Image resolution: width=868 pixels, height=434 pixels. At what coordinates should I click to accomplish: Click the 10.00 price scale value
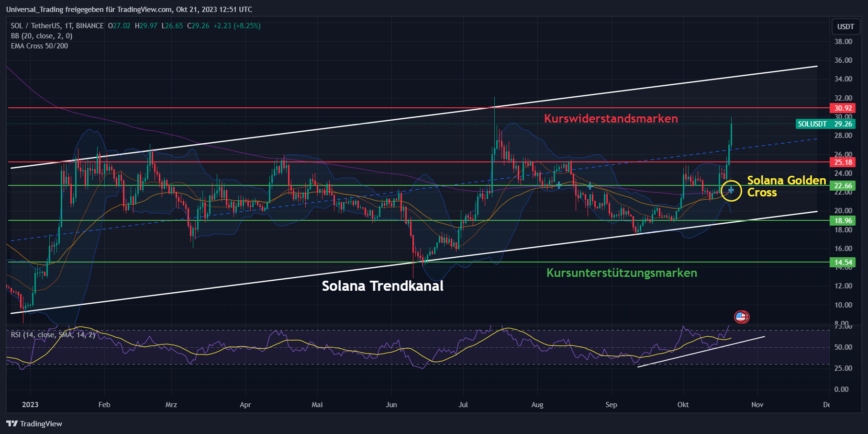tap(843, 305)
